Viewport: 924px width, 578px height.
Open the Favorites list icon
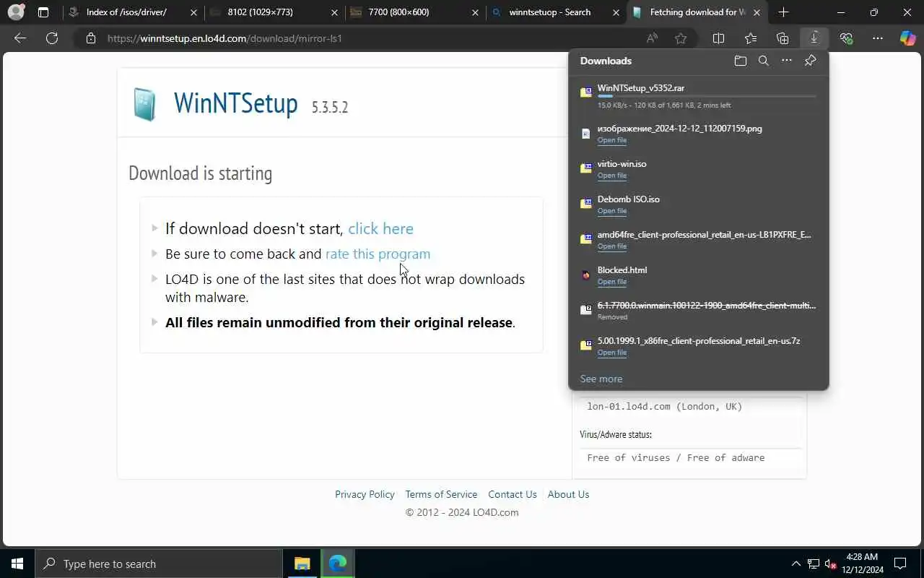click(x=751, y=38)
